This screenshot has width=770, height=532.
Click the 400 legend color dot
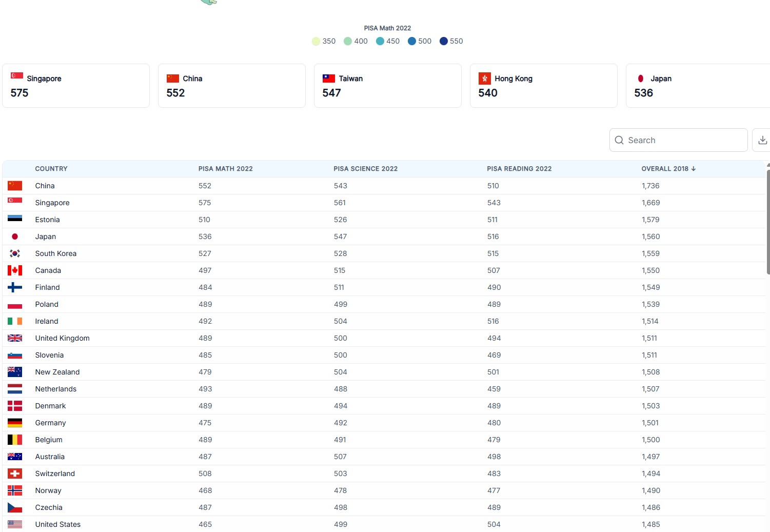(x=348, y=41)
